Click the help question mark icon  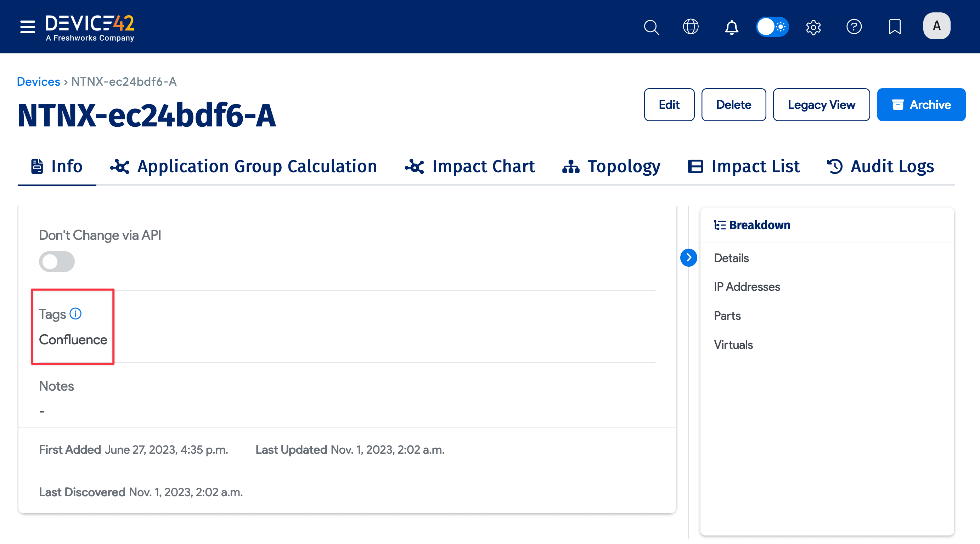click(x=854, y=27)
